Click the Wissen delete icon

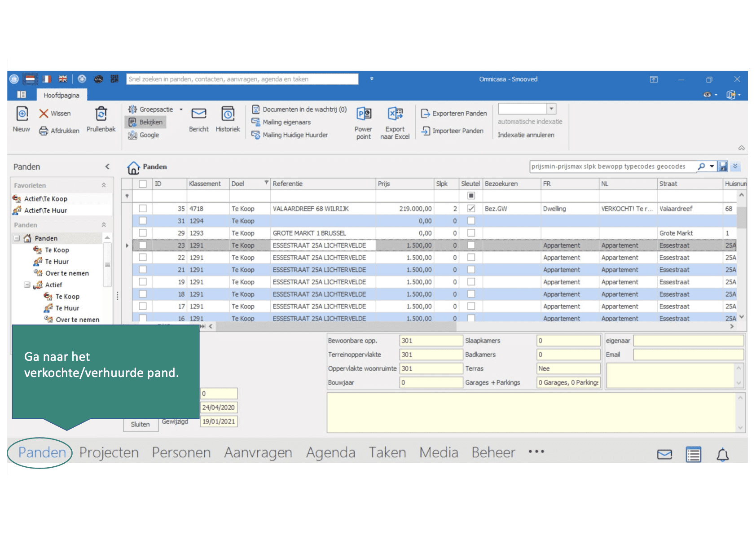coord(44,114)
